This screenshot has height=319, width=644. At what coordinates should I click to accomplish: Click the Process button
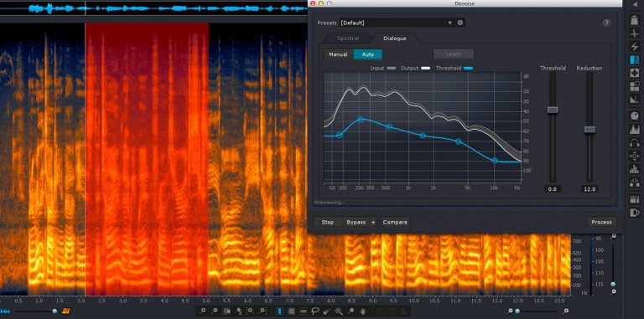(x=602, y=222)
